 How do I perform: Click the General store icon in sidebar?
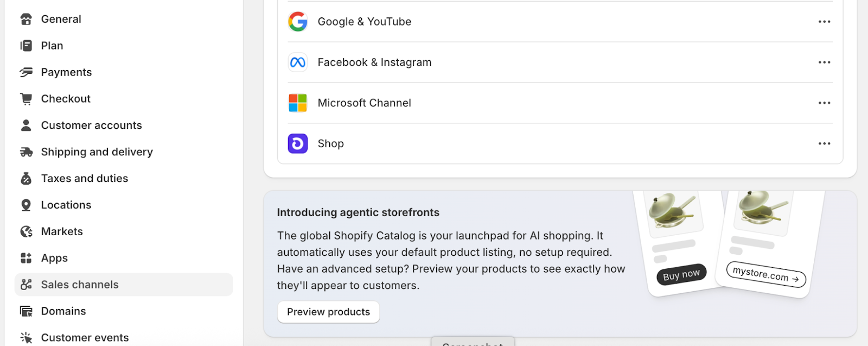pyautogui.click(x=26, y=20)
